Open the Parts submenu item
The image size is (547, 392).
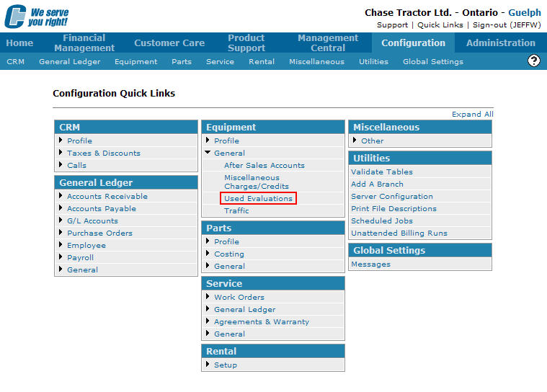point(182,62)
